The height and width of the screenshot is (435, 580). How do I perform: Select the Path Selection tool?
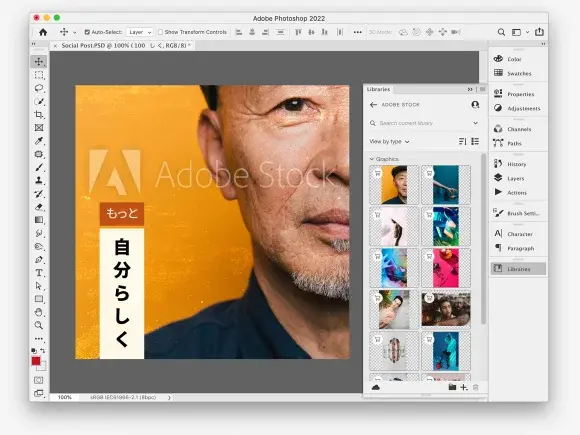(x=39, y=286)
